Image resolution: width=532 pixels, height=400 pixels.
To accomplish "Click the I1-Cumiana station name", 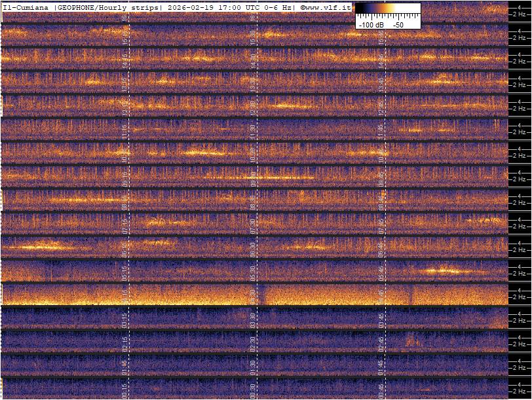I will (26, 7).
